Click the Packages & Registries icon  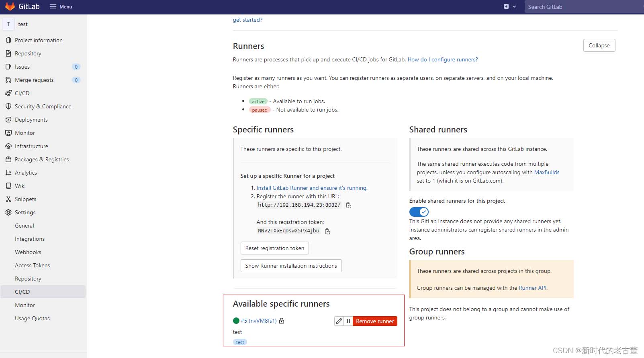8,159
